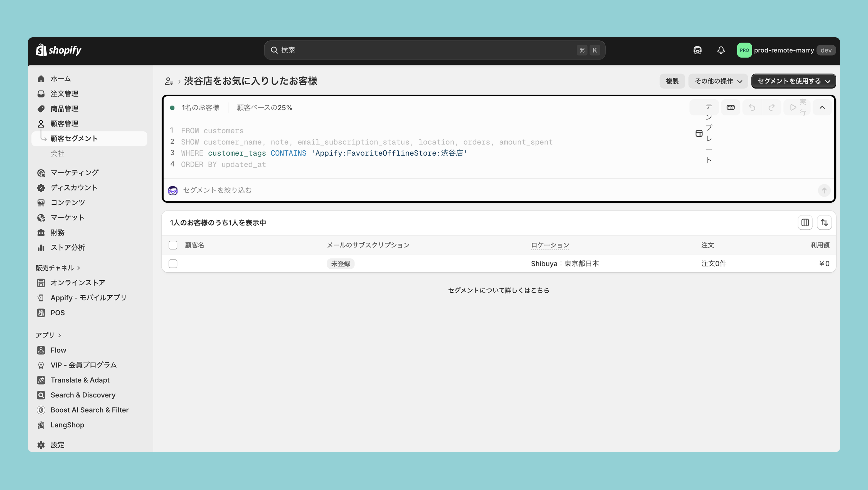Open the セグメントについて詳しくはこちら link

click(498, 290)
